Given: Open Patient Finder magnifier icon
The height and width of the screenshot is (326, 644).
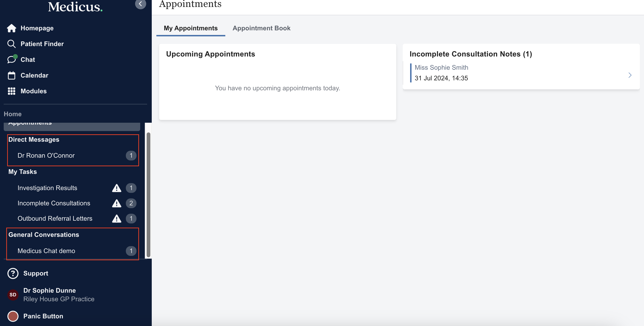Looking at the screenshot, I should pyautogui.click(x=12, y=44).
